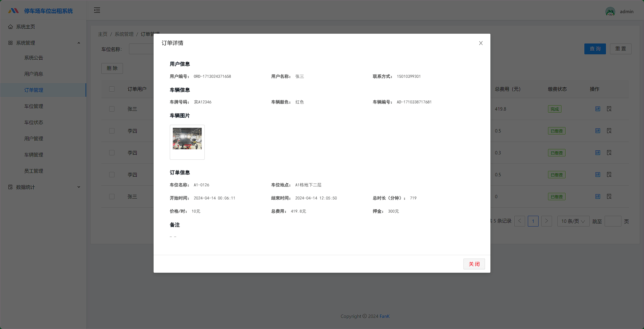Check the first 张三 order row checkbox
Image resolution: width=644 pixels, height=329 pixels.
click(112, 109)
